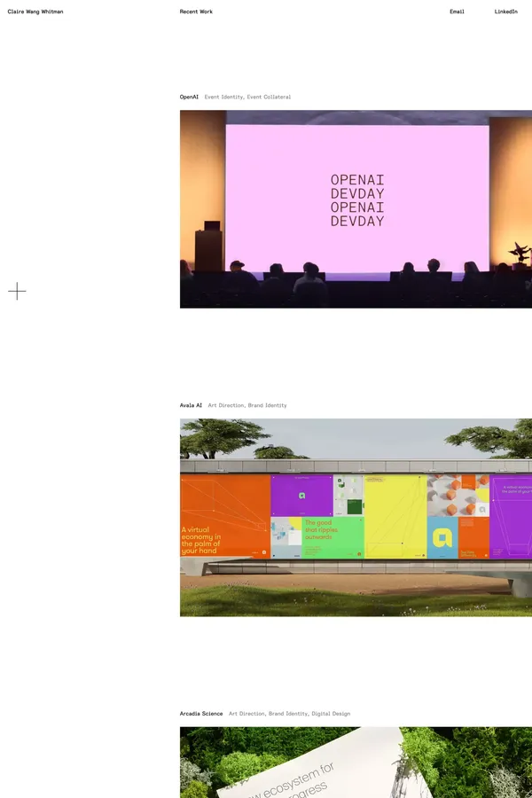Open the Email link

click(457, 12)
